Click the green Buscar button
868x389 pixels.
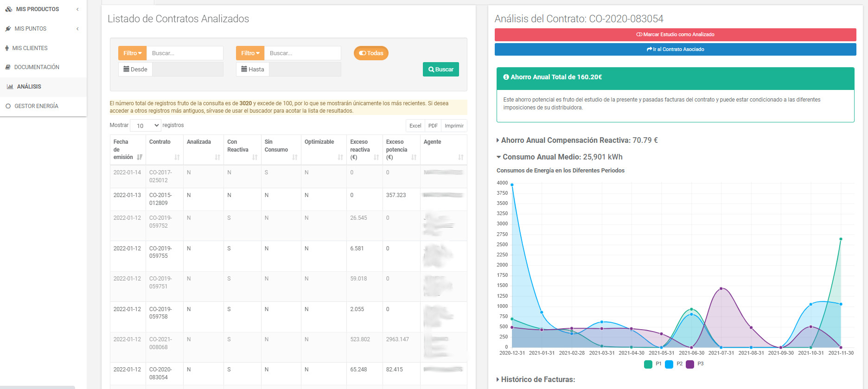tap(440, 70)
